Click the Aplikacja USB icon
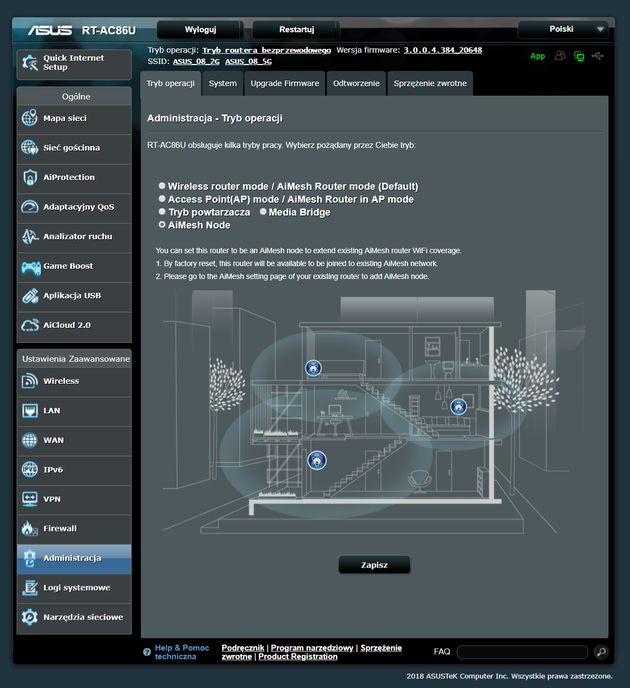The image size is (630, 688). click(29, 296)
